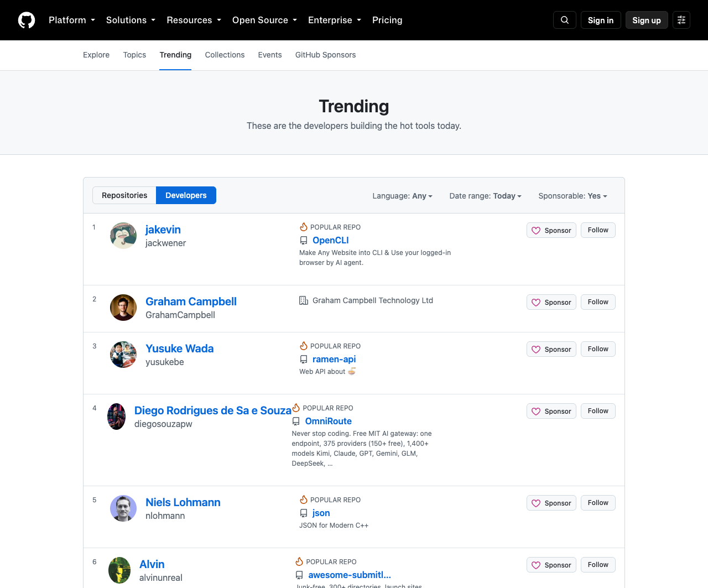Click the flame icon above OpenCLI

point(304,227)
